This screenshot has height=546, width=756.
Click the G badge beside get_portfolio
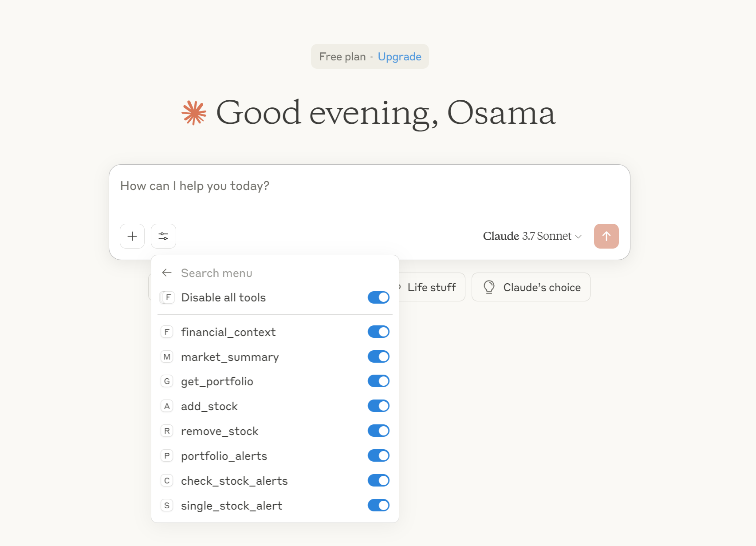point(167,381)
